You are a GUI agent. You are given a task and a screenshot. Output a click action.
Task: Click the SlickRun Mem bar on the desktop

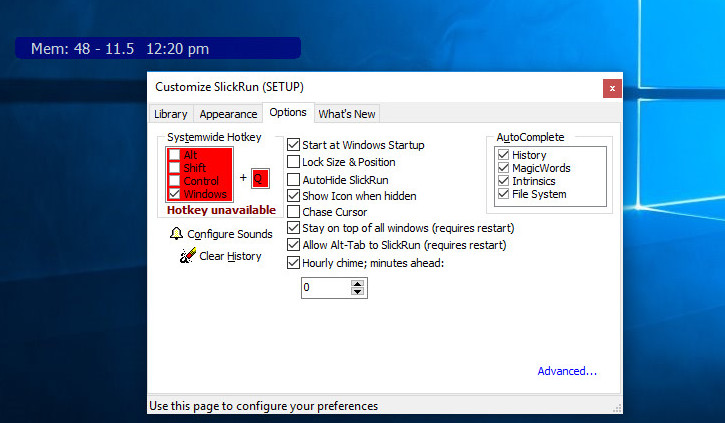(x=158, y=48)
